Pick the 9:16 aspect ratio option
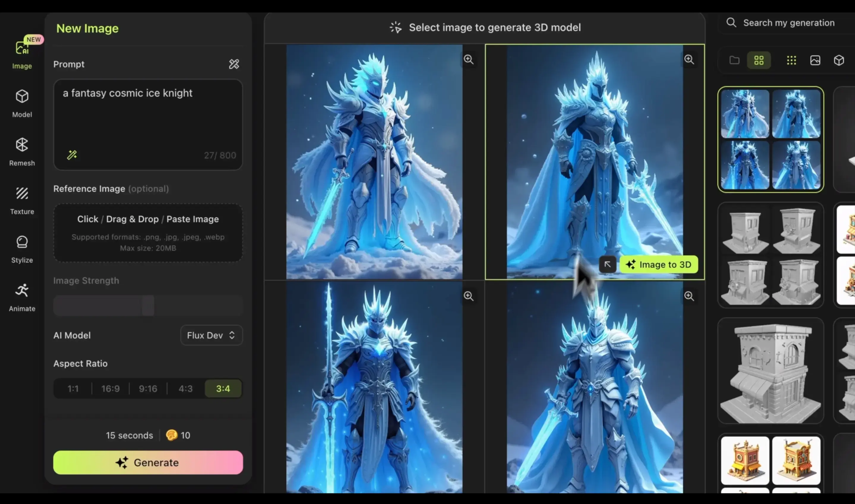 pyautogui.click(x=148, y=388)
